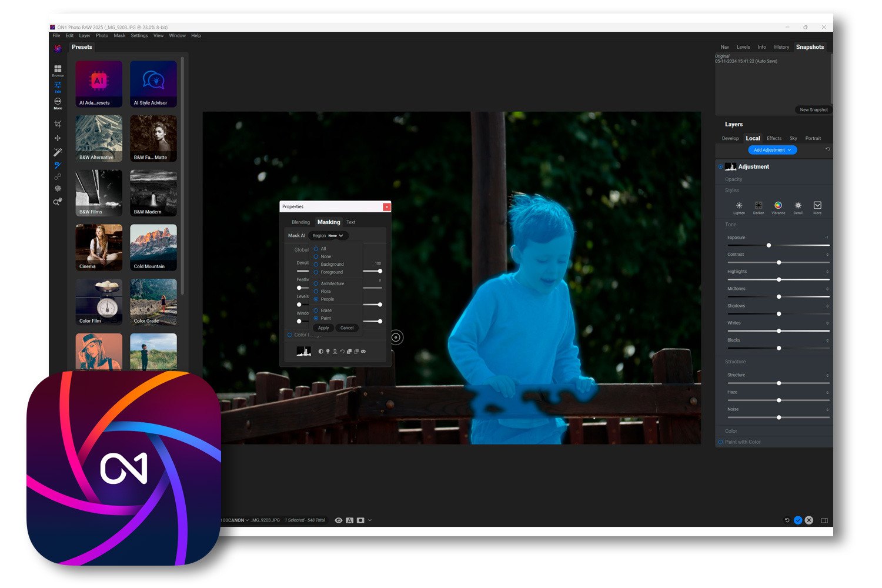Click the Contrast slider handle

coord(779,262)
